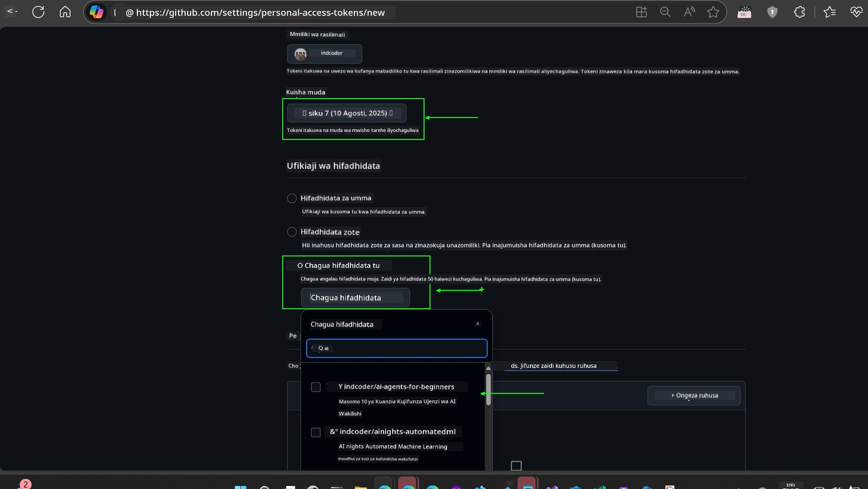This screenshot has height=489, width=868.
Task: Check the indcoder/ainights-automatedml repository
Action: pos(316,433)
